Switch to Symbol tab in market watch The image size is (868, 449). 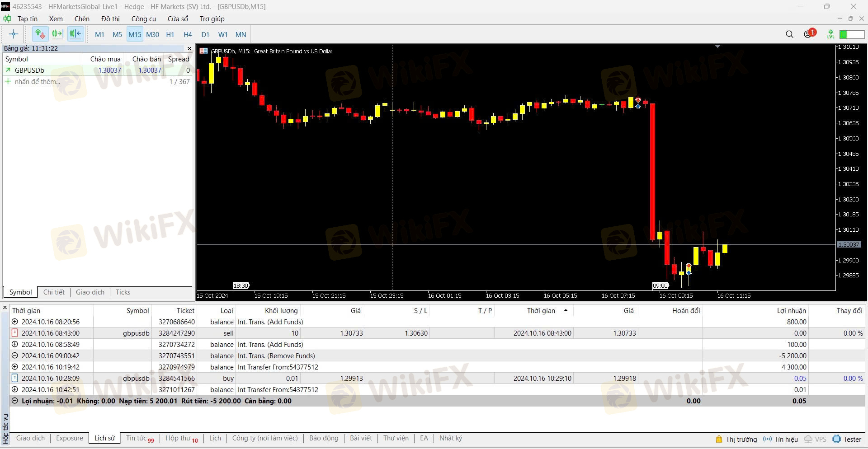point(20,292)
